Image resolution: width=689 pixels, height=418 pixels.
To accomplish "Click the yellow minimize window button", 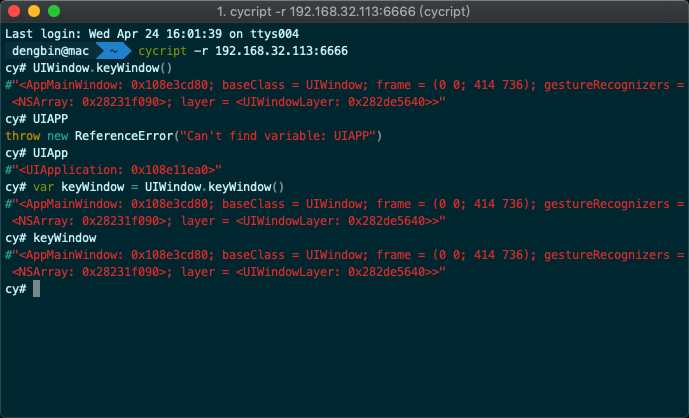I will point(34,11).
